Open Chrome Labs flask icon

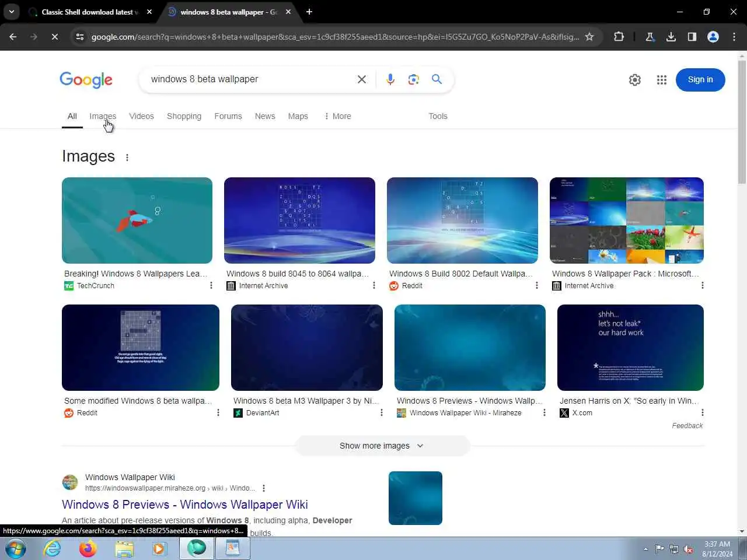(650, 37)
